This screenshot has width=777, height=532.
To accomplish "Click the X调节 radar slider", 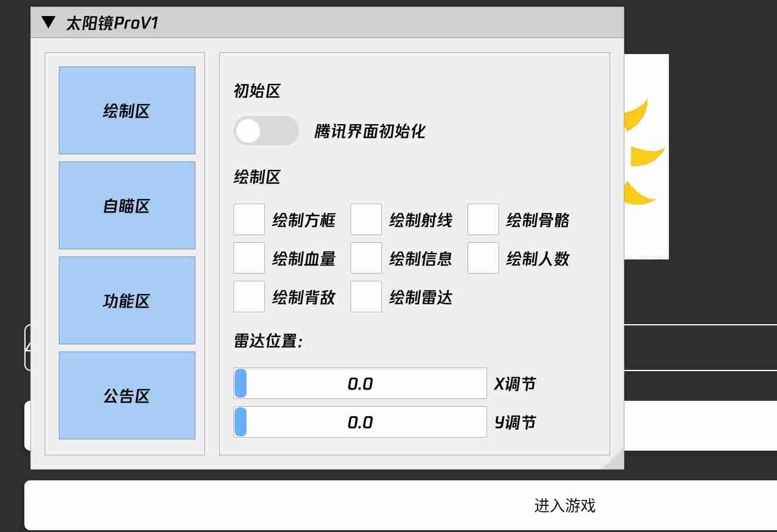I will point(360,384).
